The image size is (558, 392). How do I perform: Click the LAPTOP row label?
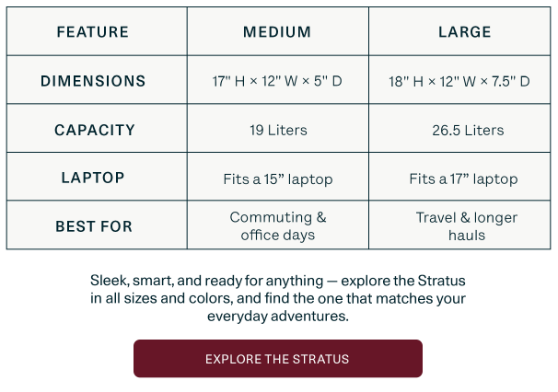[x=93, y=178]
